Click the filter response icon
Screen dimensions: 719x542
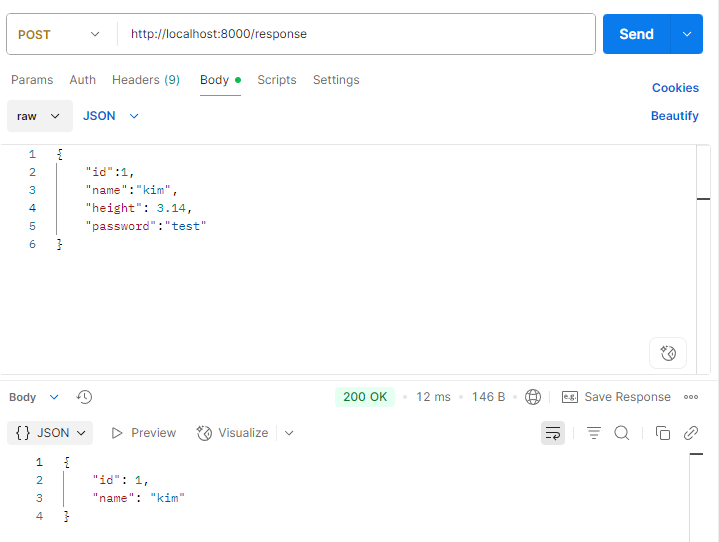pos(594,433)
